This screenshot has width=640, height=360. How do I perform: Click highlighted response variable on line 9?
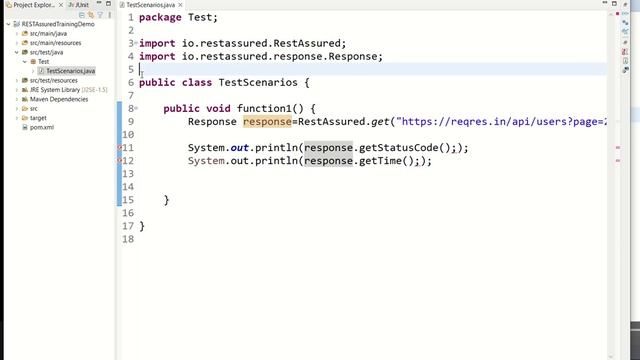pyautogui.click(x=267, y=122)
